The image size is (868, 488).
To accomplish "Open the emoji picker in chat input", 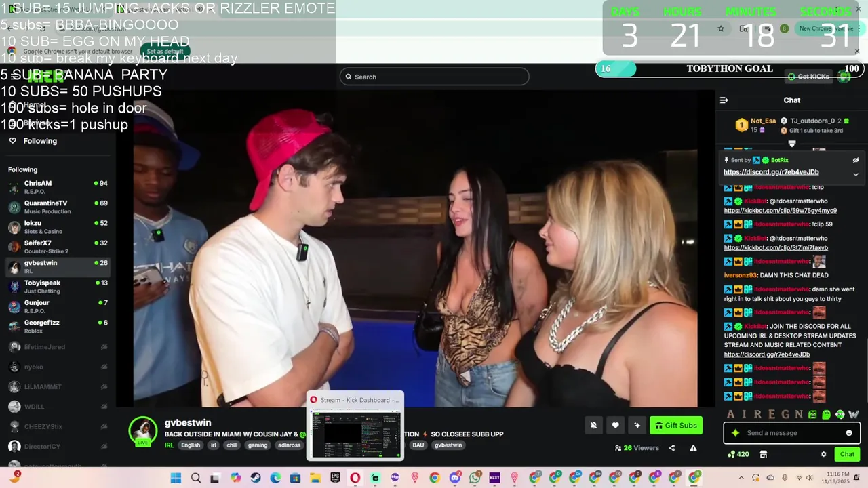I will coord(849,433).
